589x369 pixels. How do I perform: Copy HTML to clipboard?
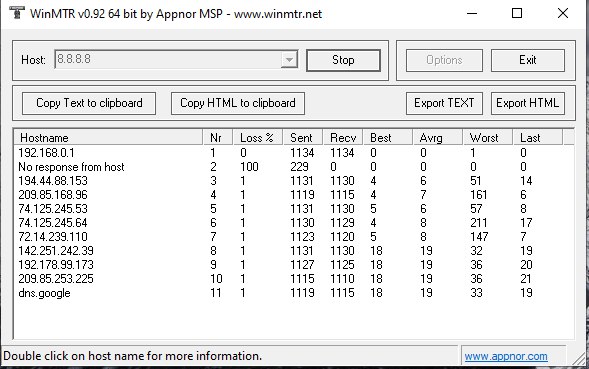[x=238, y=103]
